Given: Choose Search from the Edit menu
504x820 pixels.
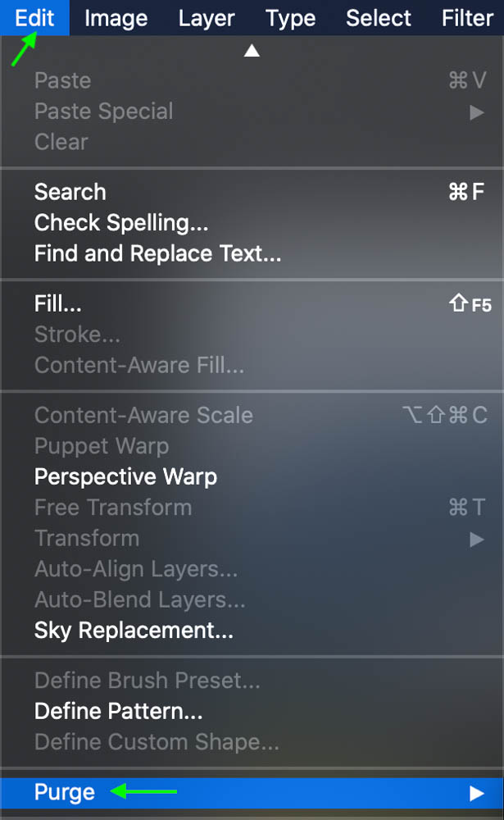Looking at the screenshot, I should [x=252, y=192].
